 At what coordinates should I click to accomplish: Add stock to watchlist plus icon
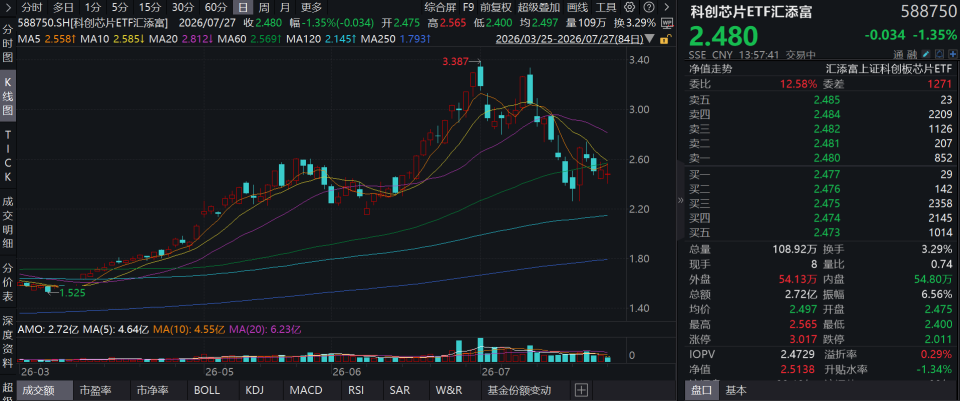[953, 54]
